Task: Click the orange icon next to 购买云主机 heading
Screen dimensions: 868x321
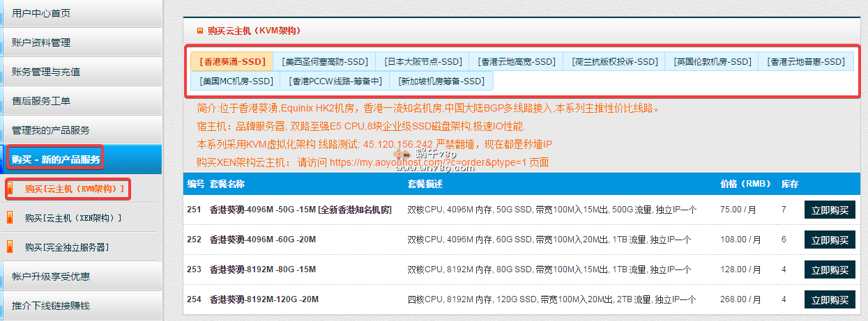Action: [200, 31]
